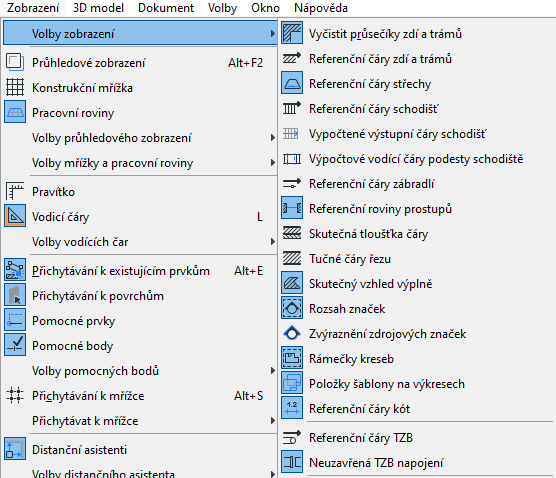Image resolution: width=556 pixels, height=478 pixels.
Task: Expand Volby vodících čar submenu arrow
Action: (272, 241)
